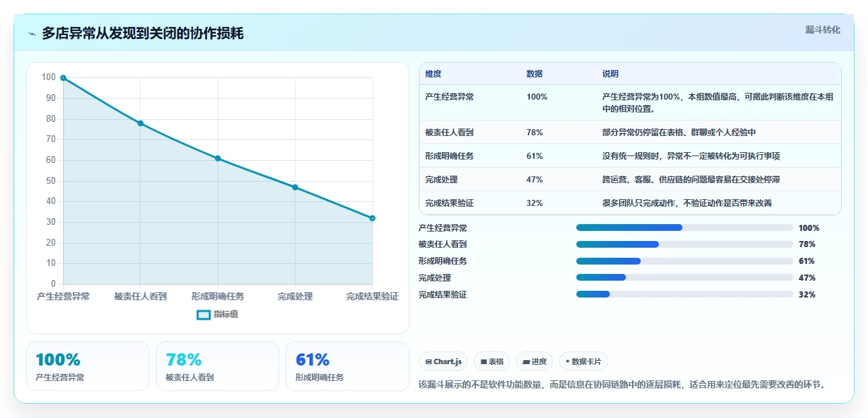Select the 78% stat card for 被责任人看到
Screen dimensions: 868x418
pyautogui.click(x=217, y=366)
